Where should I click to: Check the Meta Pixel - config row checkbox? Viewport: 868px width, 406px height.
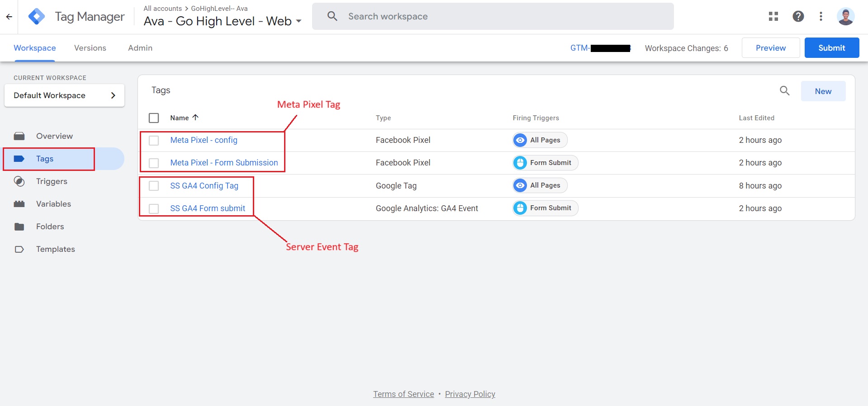pyautogui.click(x=154, y=141)
